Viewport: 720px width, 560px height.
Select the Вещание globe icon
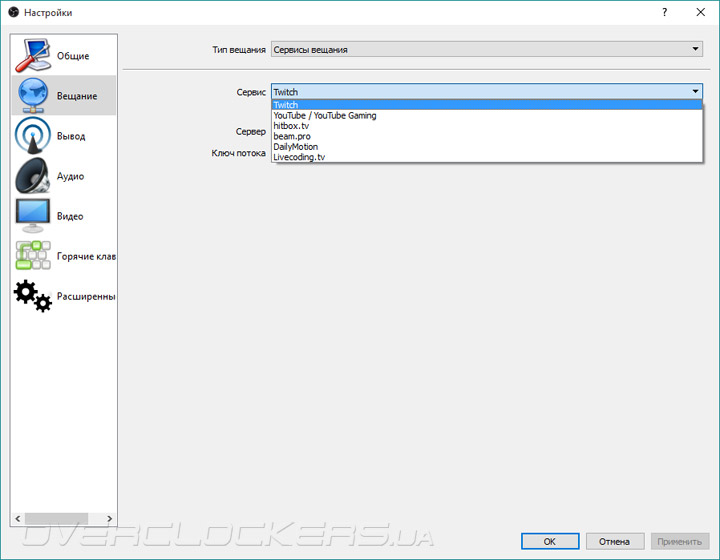[33, 95]
